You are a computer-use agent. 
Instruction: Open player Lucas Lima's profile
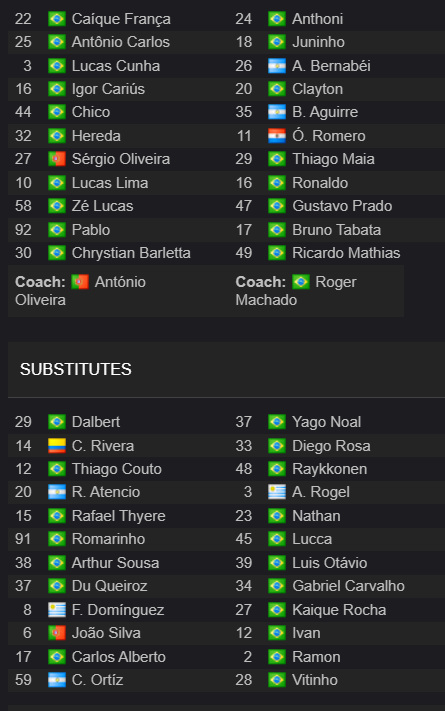tap(110, 183)
